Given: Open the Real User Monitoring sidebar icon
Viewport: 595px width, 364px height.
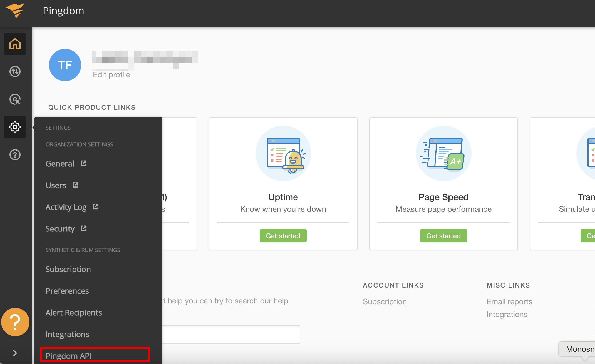Looking at the screenshot, I should click(15, 99).
